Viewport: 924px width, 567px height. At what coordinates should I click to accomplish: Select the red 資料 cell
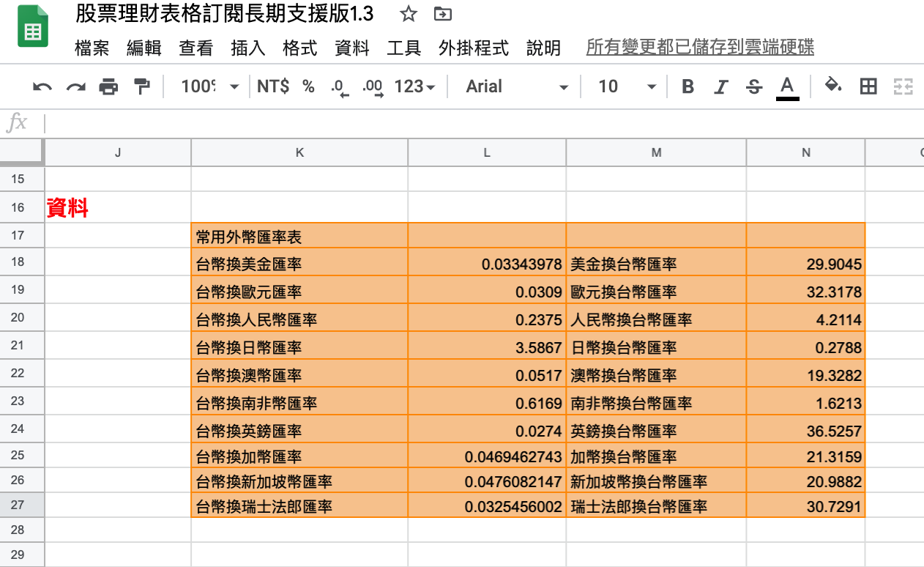coord(118,208)
